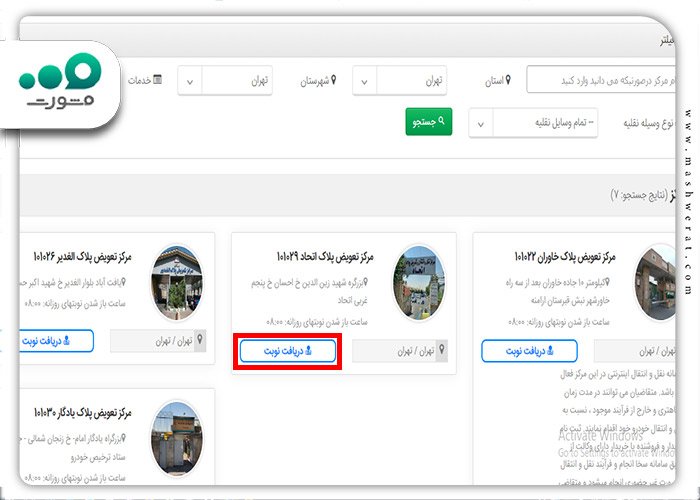
Task: Click دریافت نوبت for خاوران center
Action: pos(529,351)
